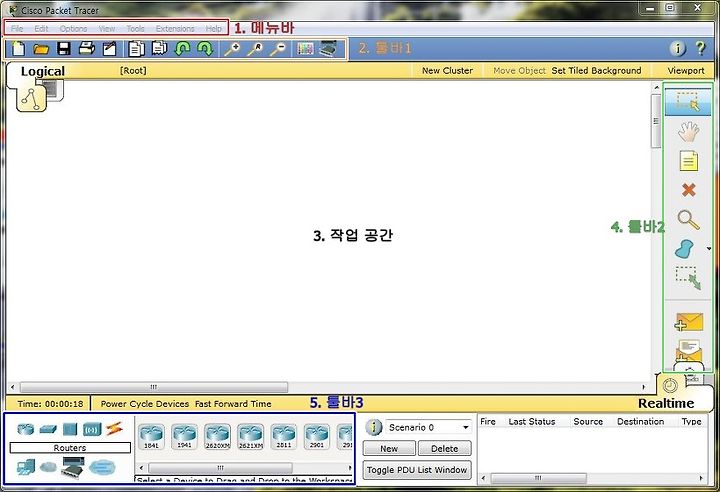
Task: Choose the Move Layout hand tool
Action: tap(688, 131)
